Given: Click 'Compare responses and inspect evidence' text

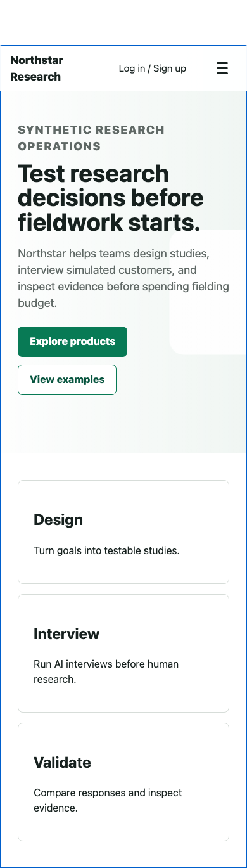Looking at the screenshot, I should pos(108,800).
